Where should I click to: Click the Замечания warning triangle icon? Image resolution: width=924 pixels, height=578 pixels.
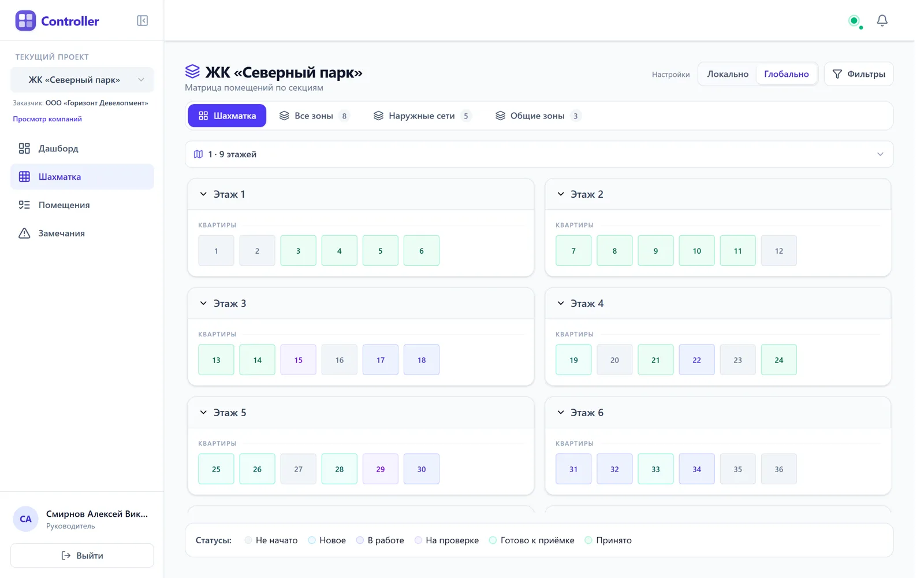tap(24, 234)
